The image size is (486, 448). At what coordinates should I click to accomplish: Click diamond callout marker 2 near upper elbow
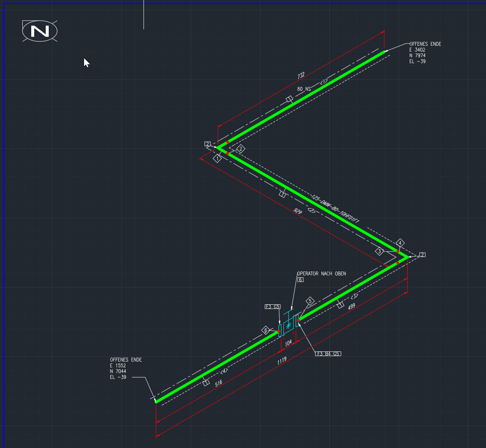coord(240,149)
